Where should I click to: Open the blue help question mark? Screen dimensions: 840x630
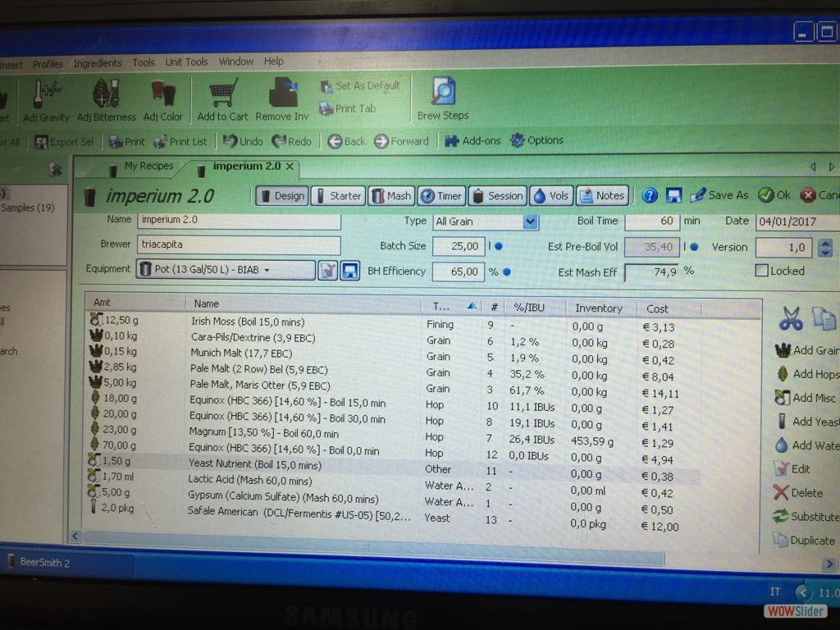[x=650, y=195]
